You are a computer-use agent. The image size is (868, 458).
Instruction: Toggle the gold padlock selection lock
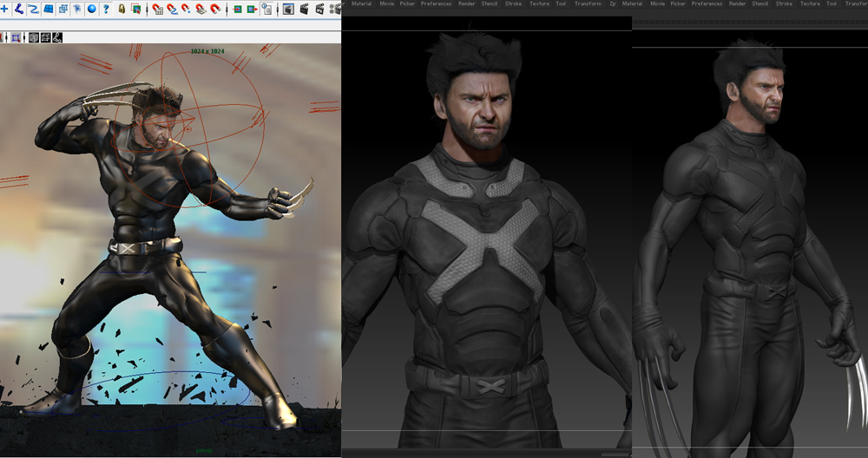tap(122, 9)
